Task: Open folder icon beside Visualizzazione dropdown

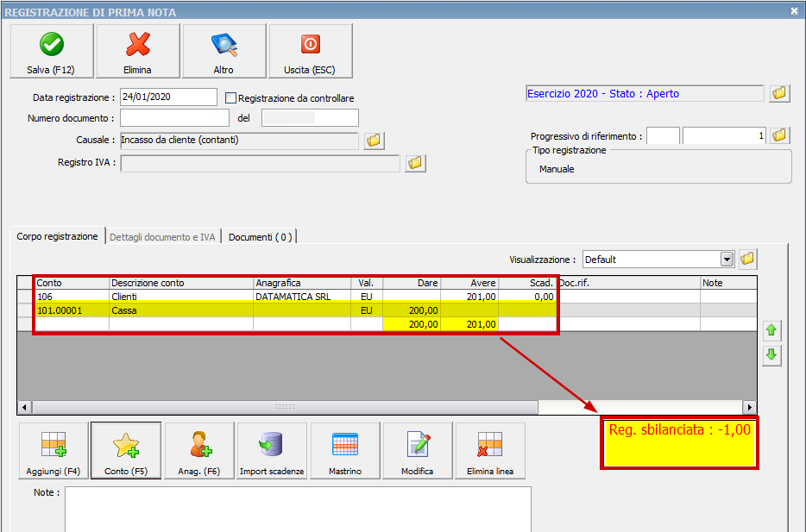Action: (x=747, y=260)
